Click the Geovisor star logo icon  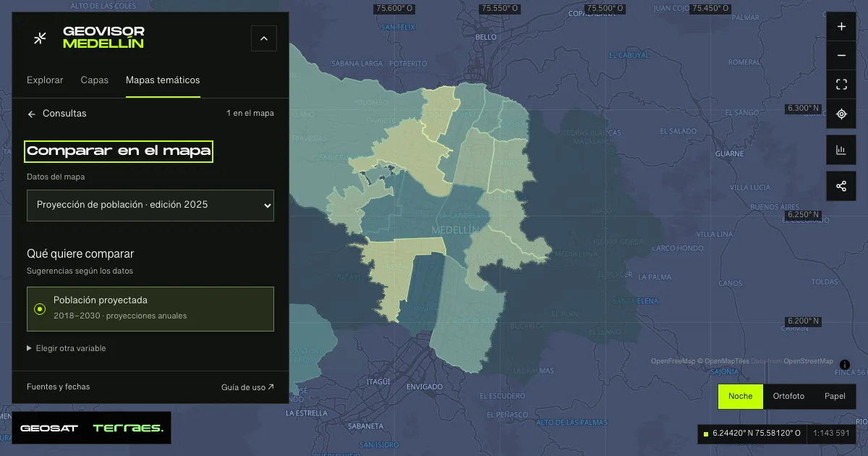pyautogui.click(x=41, y=38)
